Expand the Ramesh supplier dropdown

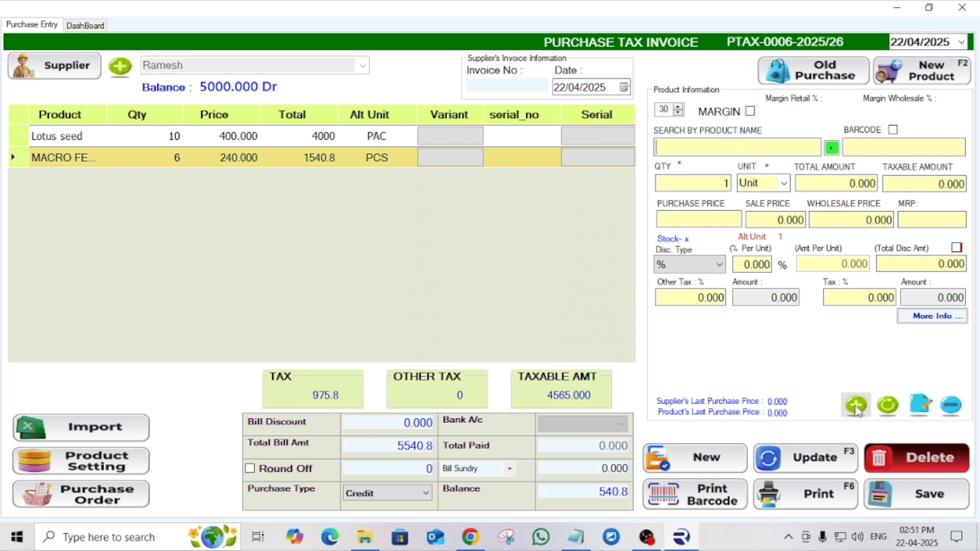click(x=362, y=65)
